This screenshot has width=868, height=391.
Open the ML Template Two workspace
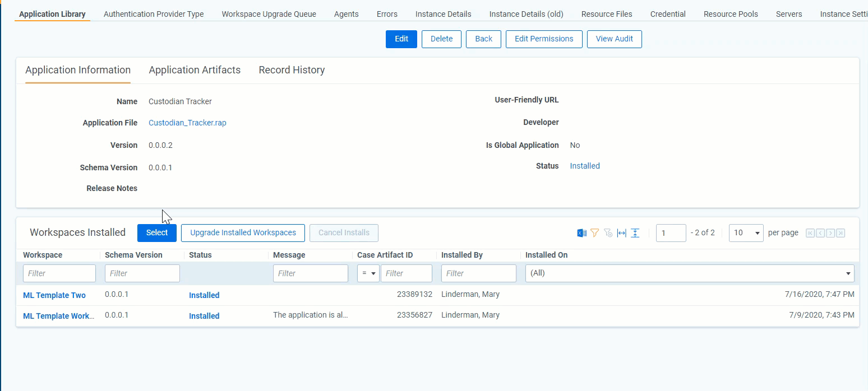(x=54, y=295)
